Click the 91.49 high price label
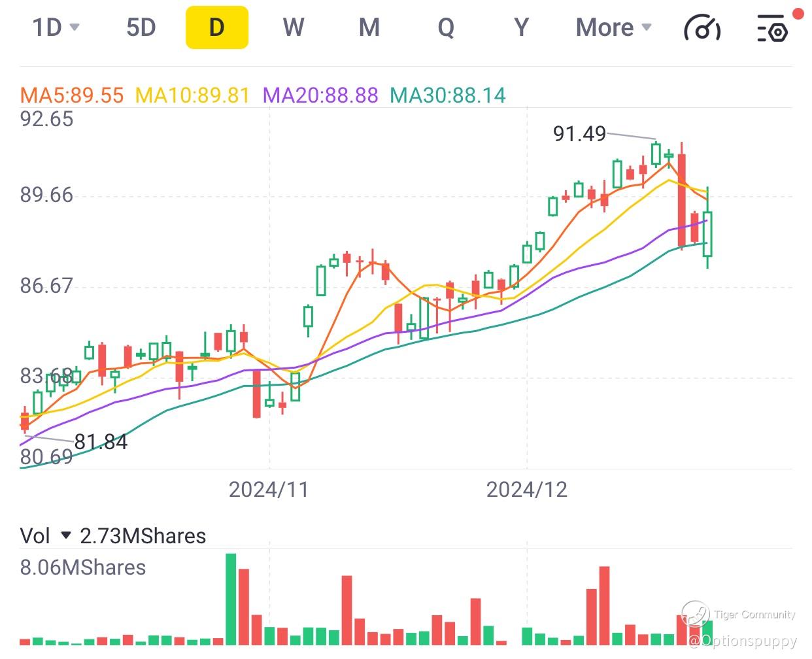Viewport: 812px width, 659px height. coord(580,134)
